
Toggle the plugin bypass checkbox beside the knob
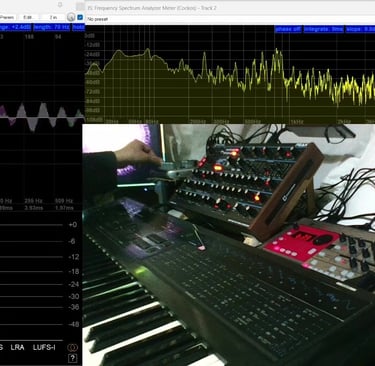(80, 17)
